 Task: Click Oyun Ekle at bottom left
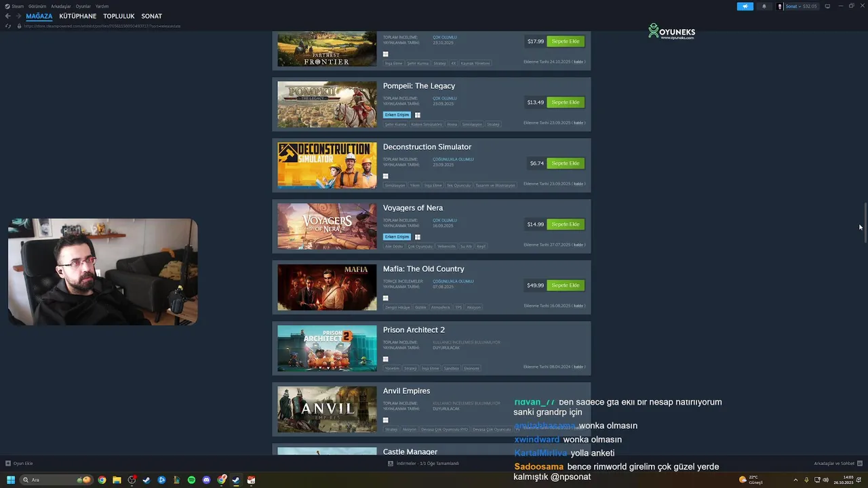20,464
